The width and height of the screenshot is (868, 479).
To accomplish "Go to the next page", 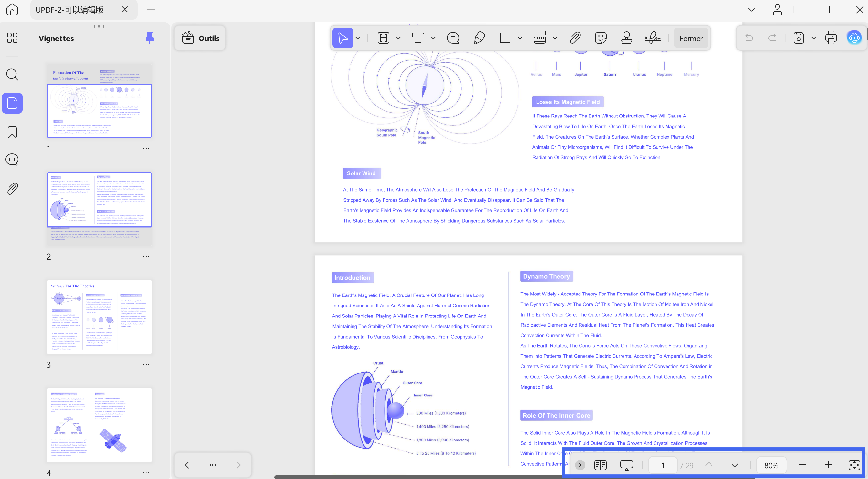I will [734, 465].
